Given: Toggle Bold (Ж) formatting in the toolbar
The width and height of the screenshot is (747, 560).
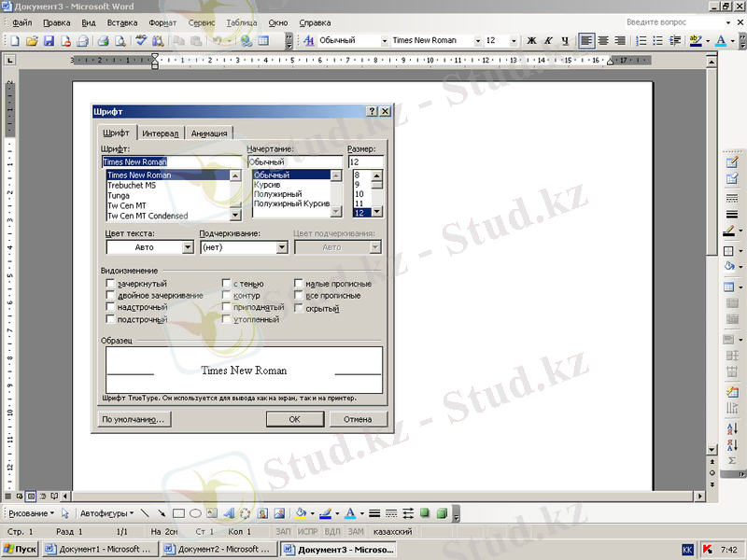Looking at the screenshot, I should [x=532, y=41].
